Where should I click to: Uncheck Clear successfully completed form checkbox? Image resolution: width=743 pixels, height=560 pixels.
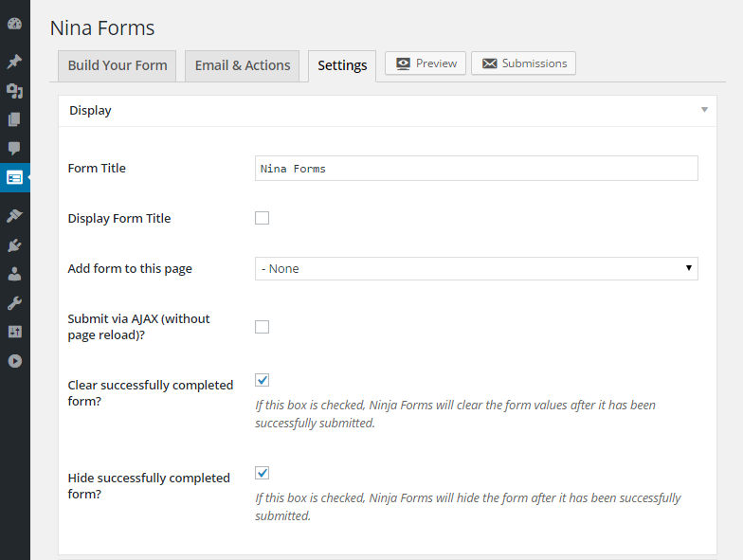coord(262,380)
